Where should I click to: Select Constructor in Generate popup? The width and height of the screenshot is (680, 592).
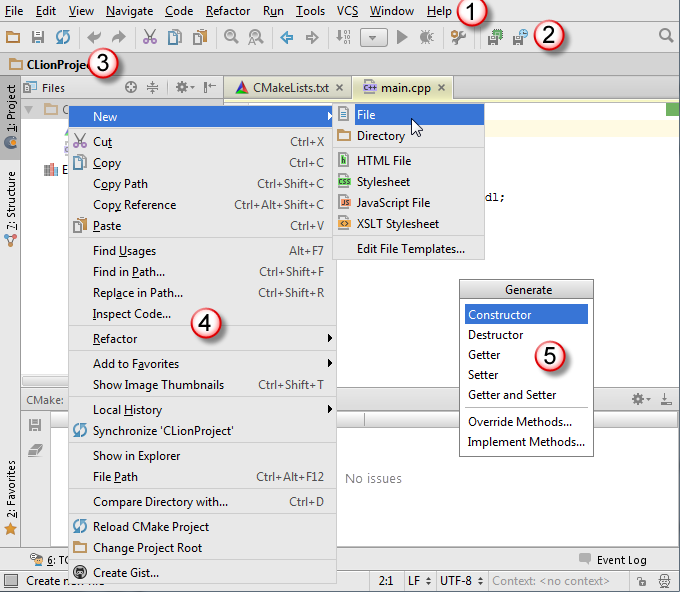click(x=526, y=314)
